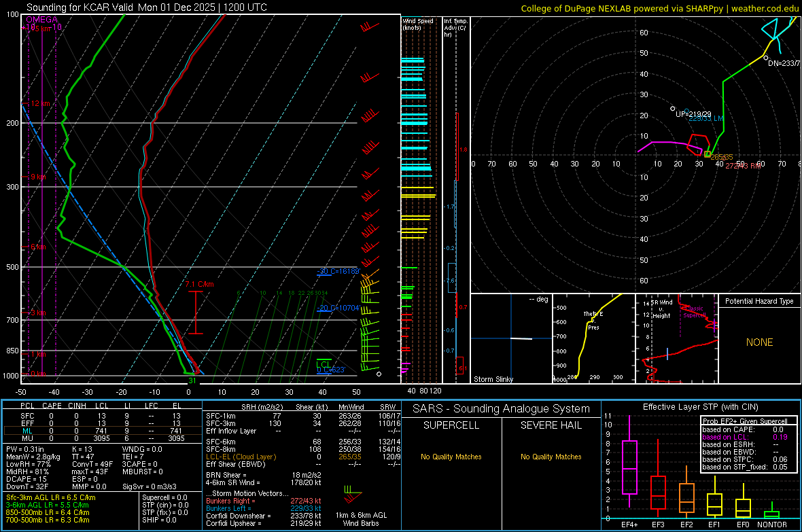Click the LCL-EL (Cloud Layer) row label
This screenshot has height=532, width=802.
[241, 457]
